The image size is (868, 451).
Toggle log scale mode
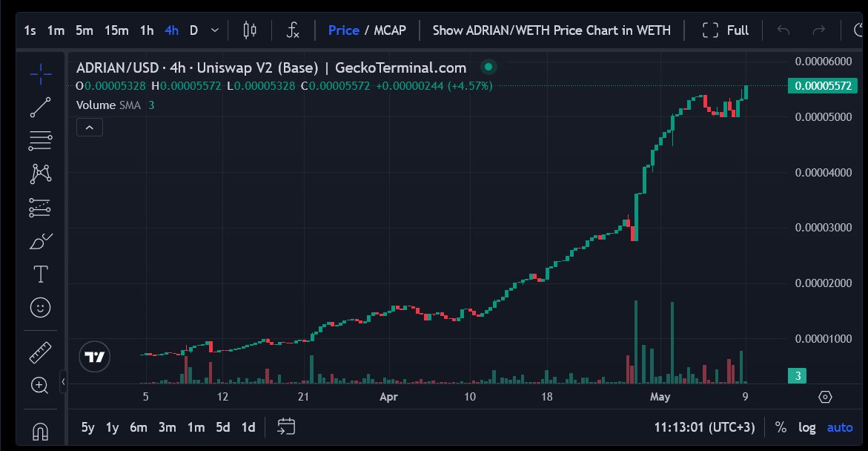pyautogui.click(x=806, y=427)
